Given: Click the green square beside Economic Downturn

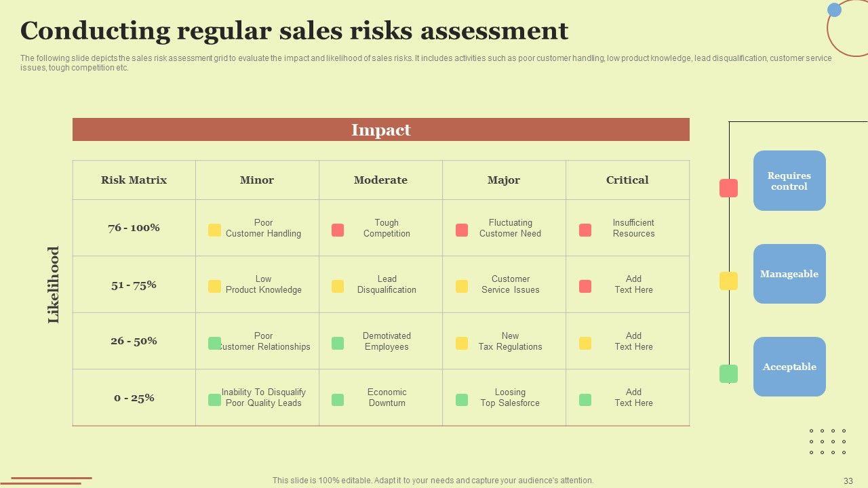Looking at the screenshot, I should (x=338, y=400).
